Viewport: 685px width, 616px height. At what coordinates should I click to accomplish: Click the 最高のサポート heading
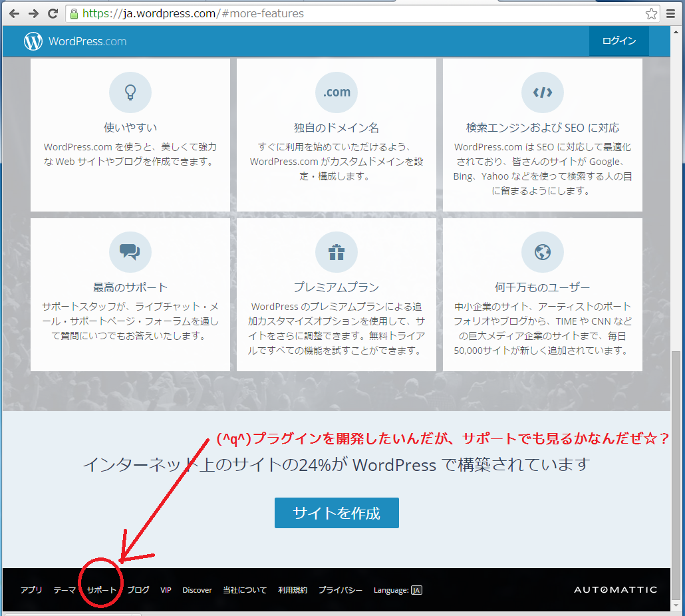(130, 287)
